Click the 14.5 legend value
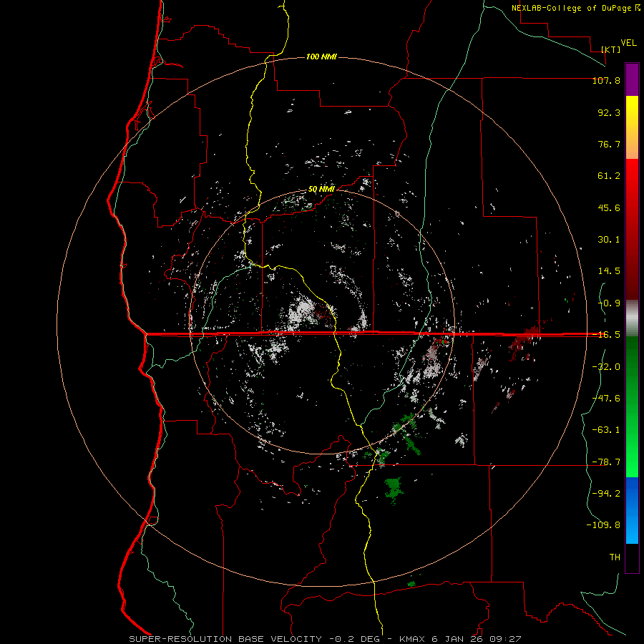The image size is (644, 644). (609, 271)
